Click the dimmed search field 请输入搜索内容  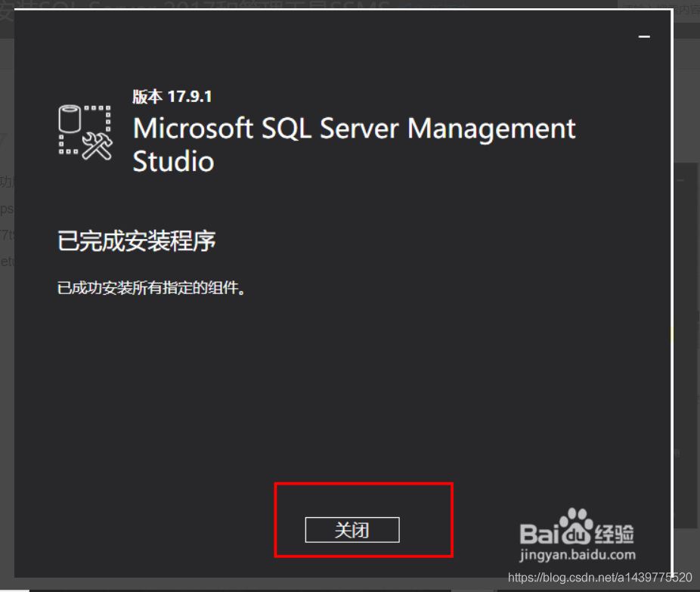pos(661,9)
